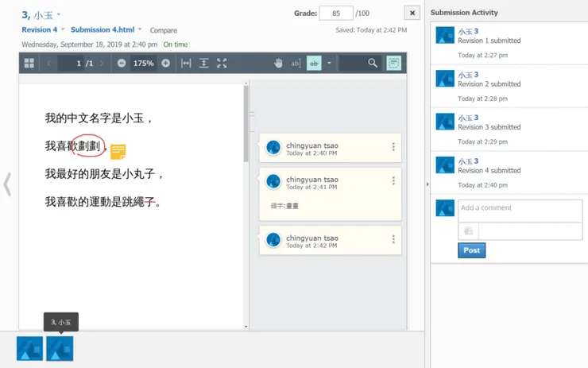The height and width of the screenshot is (368, 588).
Task: Click avatar on the 2:41 PM comment
Action: (273, 181)
